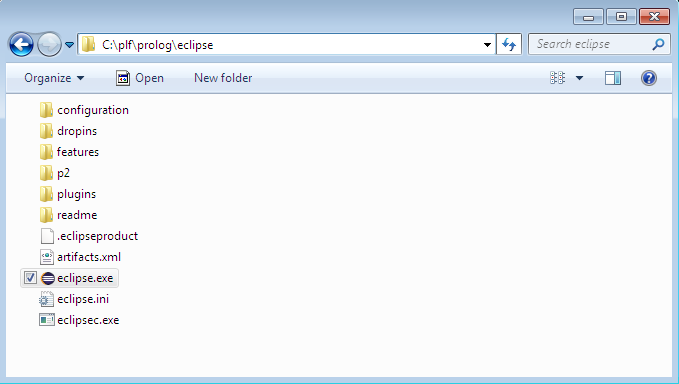Open the recent locations dropdown arrow
This screenshot has width=679, height=384.
click(69, 45)
